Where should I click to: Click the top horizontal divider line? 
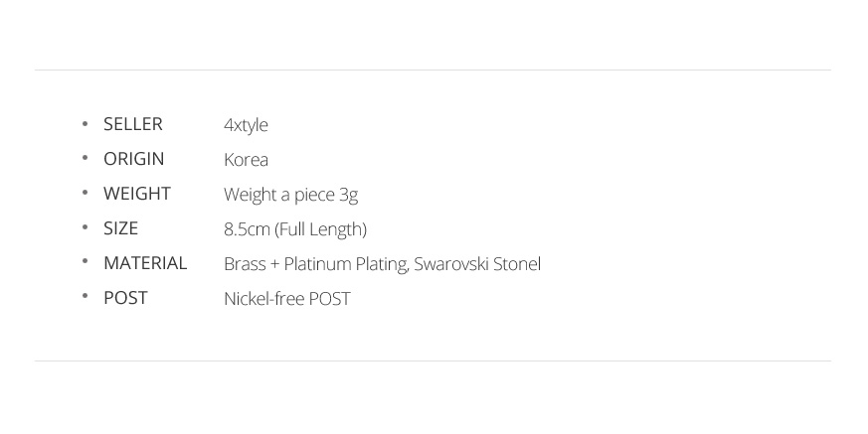(x=433, y=71)
